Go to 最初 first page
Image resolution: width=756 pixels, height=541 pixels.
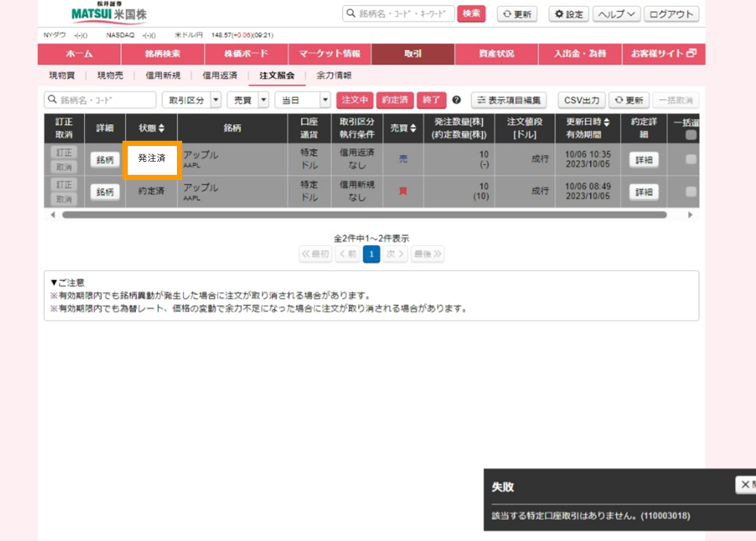[315, 253]
